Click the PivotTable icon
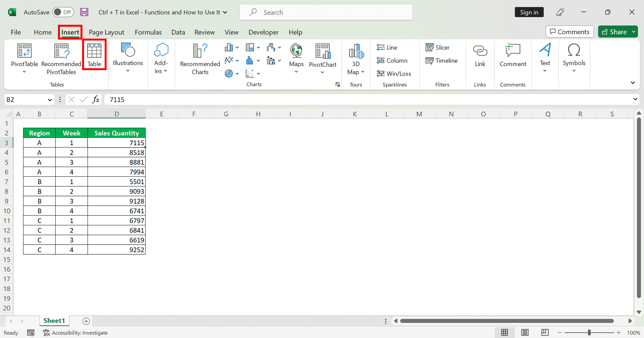 point(24,51)
